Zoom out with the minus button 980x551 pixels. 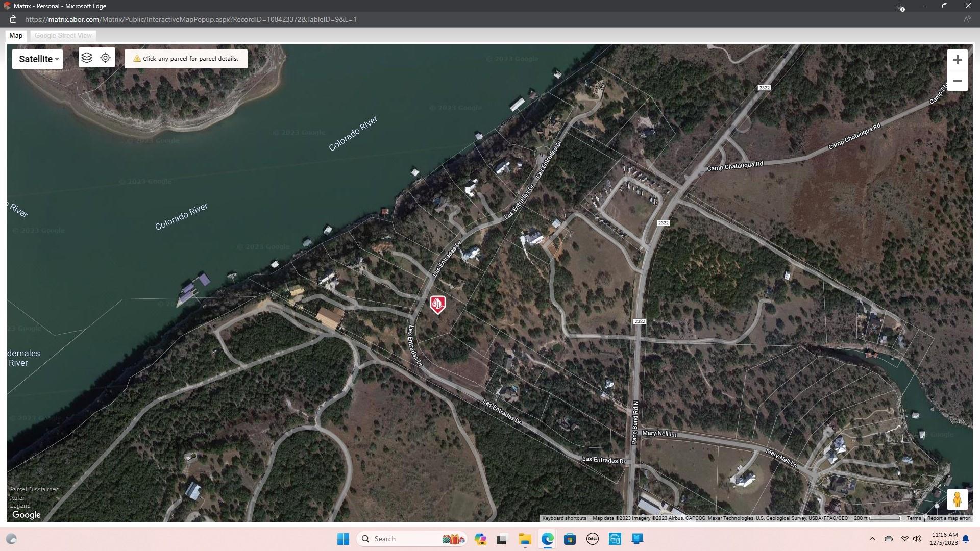957,81
